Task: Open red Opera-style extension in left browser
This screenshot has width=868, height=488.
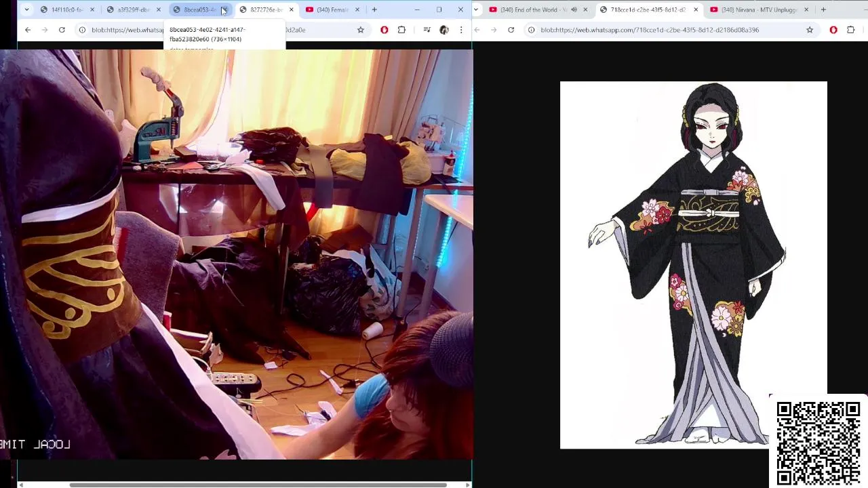Action: [384, 30]
